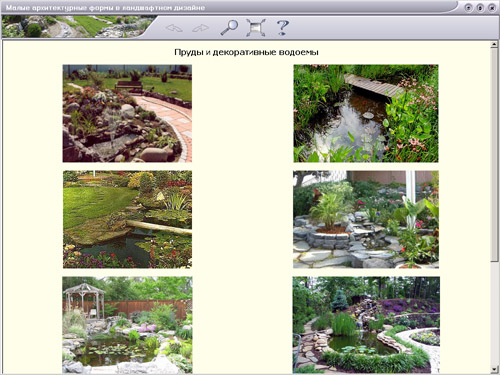The height and width of the screenshot is (375, 500).
Task: Click the forward arrow navigation icon
Action: (201, 28)
